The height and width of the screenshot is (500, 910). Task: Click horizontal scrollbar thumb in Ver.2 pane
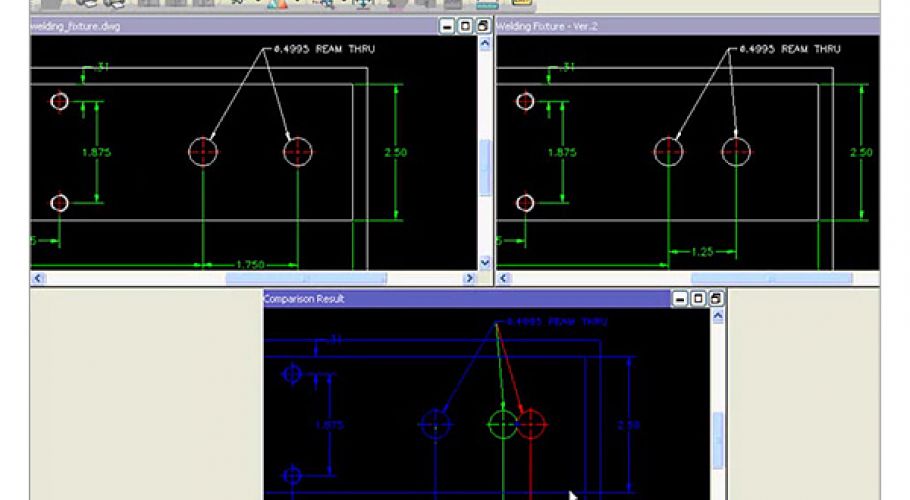point(772,278)
